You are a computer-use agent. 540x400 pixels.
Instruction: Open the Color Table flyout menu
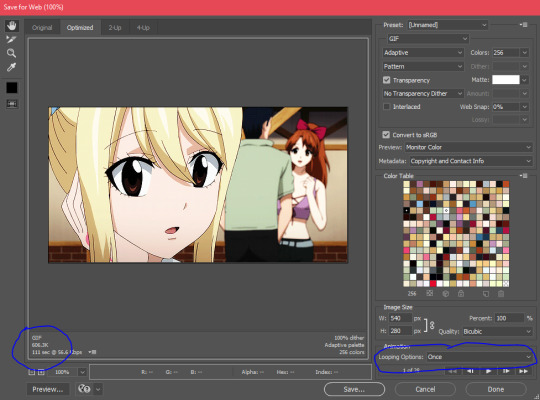coord(524,176)
